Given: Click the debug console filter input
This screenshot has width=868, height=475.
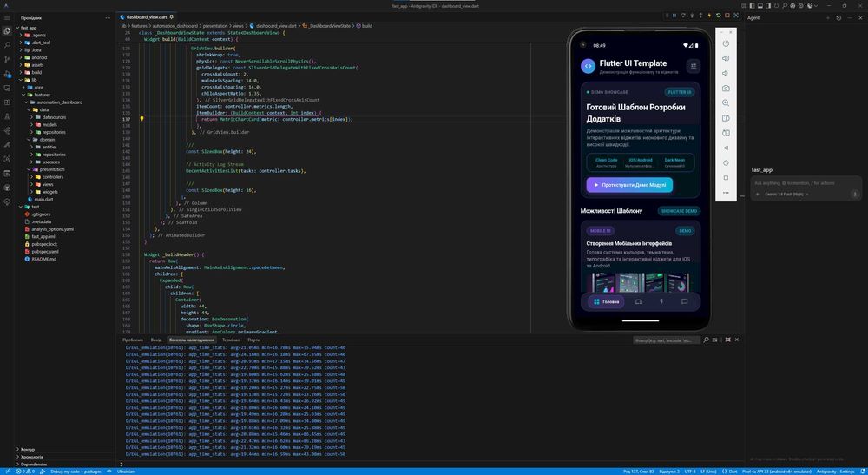Looking at the screenshot, I should click(x=666, y=340).
